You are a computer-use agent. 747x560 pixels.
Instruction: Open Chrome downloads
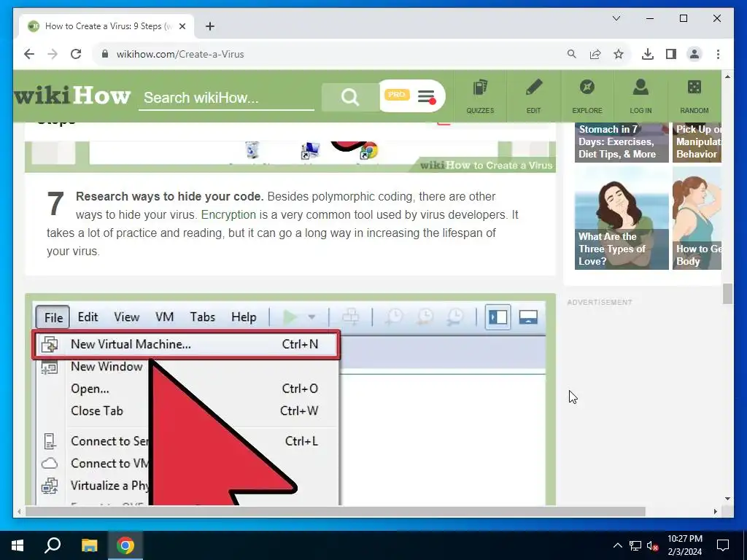click(x=648, y=54)
